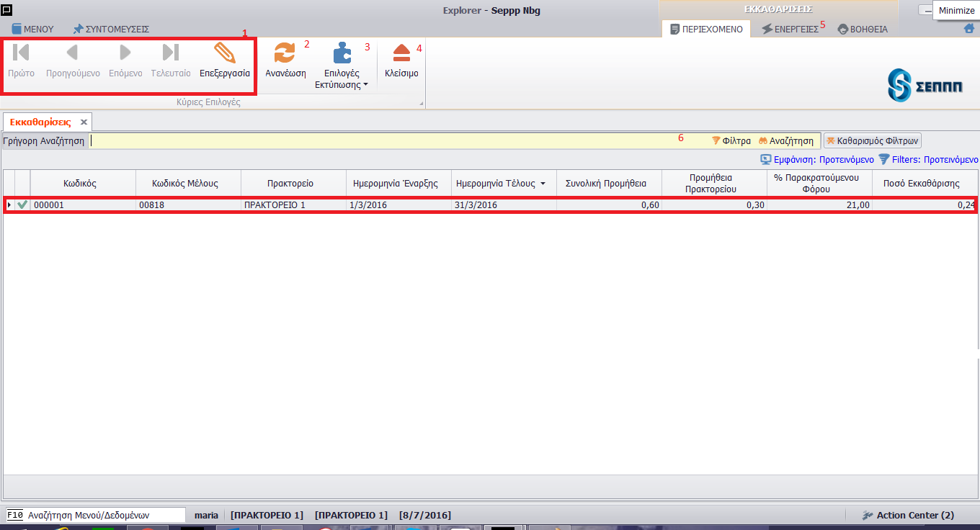Image resolution: width=980 pixels, height=530 pixels.
Task: Expand the Κύριες Επιλογές group launcher corner
Action: [422, 105]
